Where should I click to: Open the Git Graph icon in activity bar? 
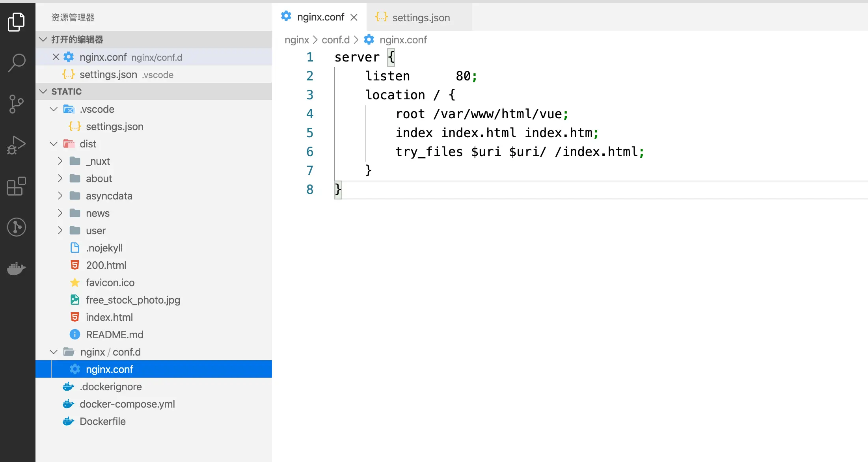(17, 227)
